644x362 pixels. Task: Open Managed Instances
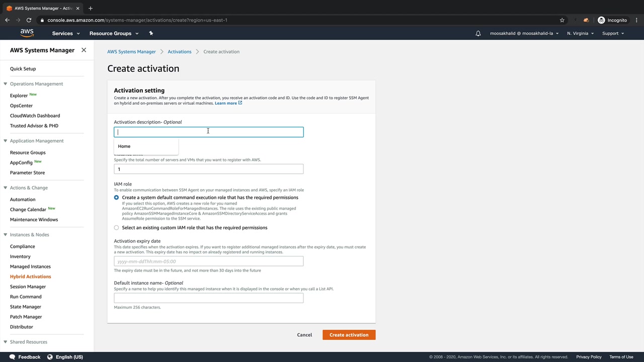30,266
